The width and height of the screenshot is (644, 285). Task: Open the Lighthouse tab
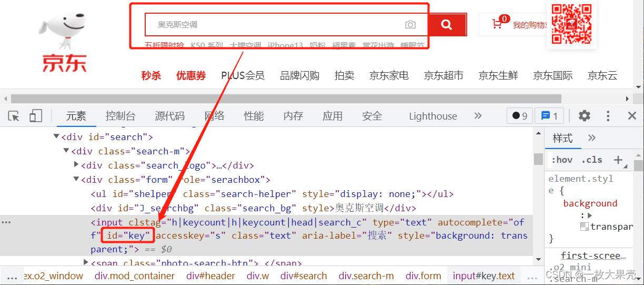pos(433,116)
